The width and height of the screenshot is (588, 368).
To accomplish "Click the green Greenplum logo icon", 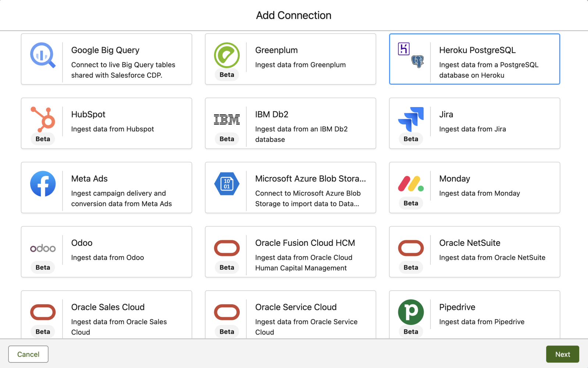I will click(x=227, y=55).
